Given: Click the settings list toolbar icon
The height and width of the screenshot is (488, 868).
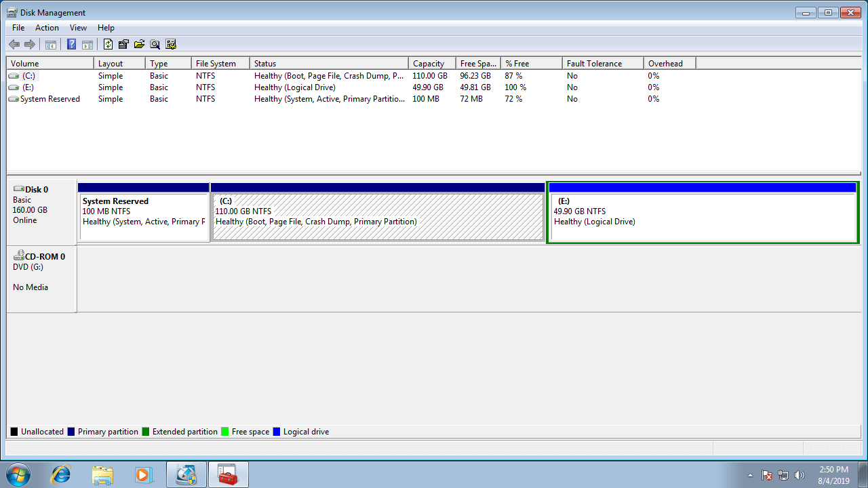Looking at the screenshot, I should 171,45.
